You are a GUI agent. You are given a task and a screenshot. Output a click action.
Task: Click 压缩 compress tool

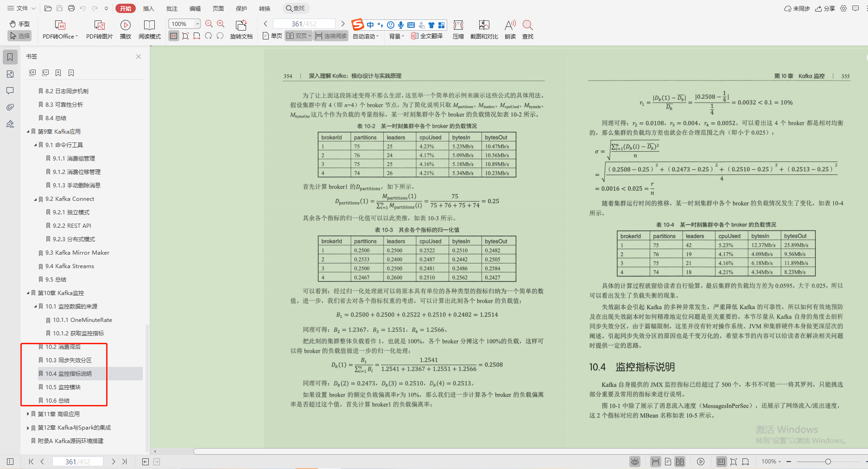458,30
